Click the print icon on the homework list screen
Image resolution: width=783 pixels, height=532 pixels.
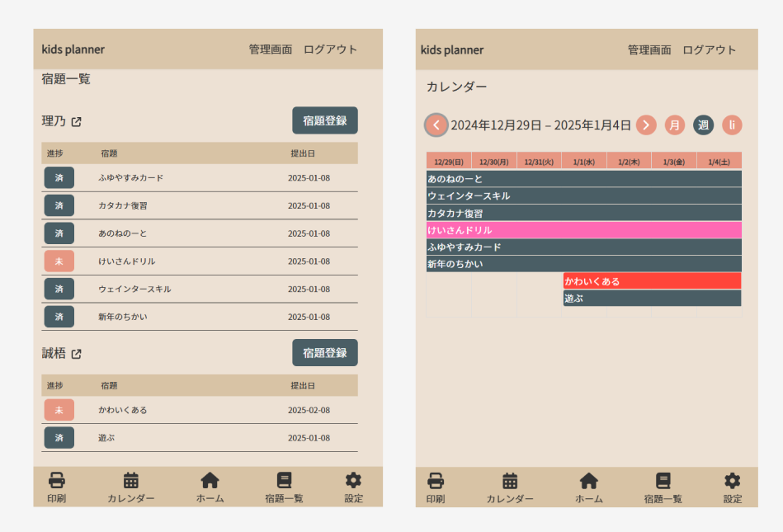(56, 481)
